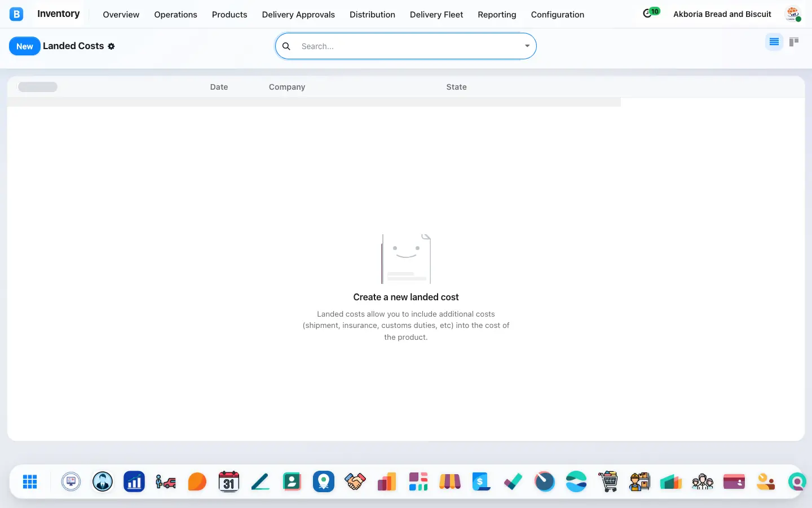Open the Reporting menu
812x508 pixels.
[x=497, y=15]
